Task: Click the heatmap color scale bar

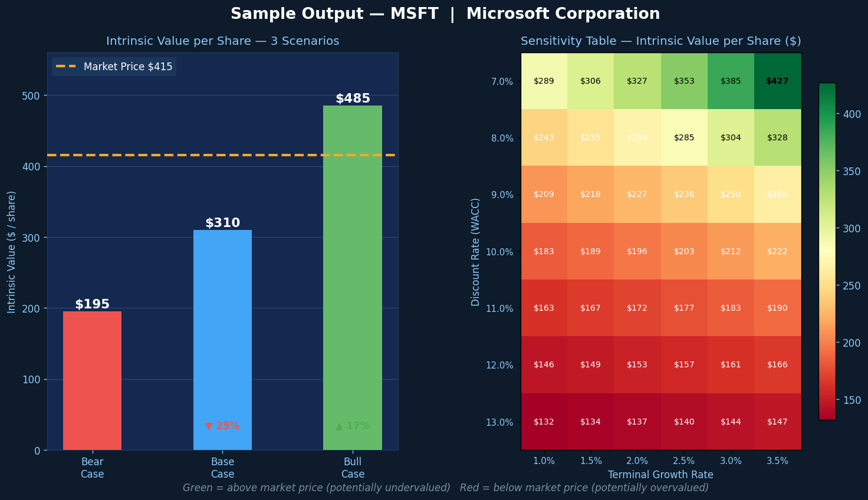Action: click(x=827, y=251)
